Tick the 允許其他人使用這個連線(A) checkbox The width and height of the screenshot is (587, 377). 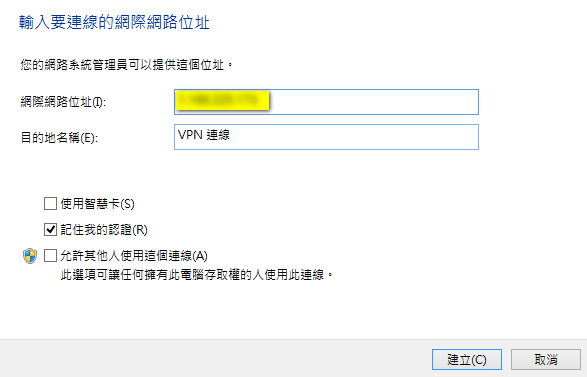[50, 256]
